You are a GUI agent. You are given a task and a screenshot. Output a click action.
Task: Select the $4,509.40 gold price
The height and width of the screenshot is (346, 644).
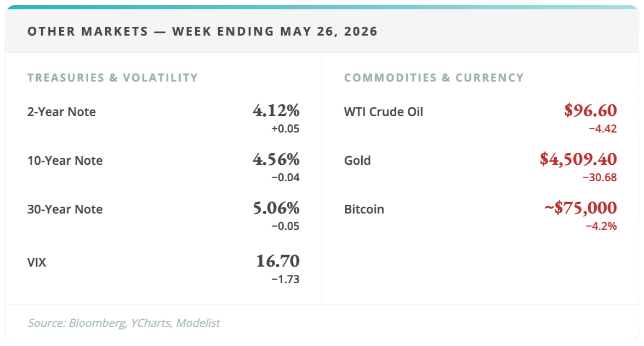coord(578,159)
